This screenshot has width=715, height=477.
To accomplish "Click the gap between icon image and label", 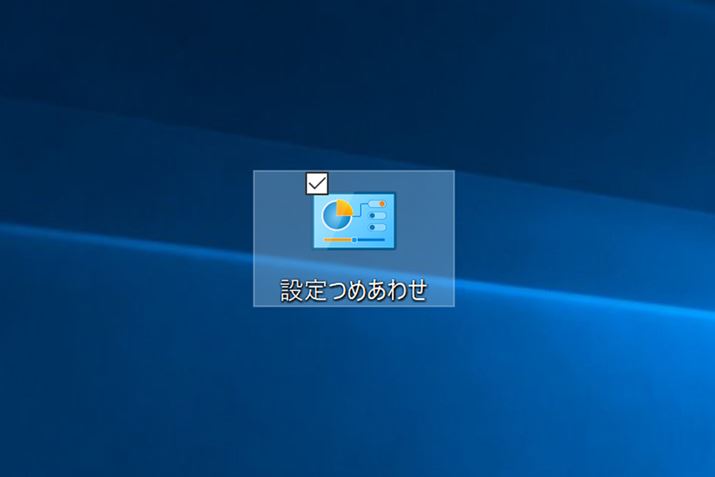I will point(354,262).
